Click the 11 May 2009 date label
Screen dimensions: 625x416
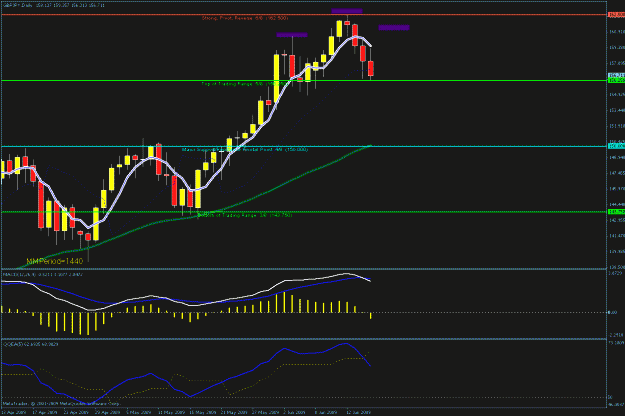(171, 412)
